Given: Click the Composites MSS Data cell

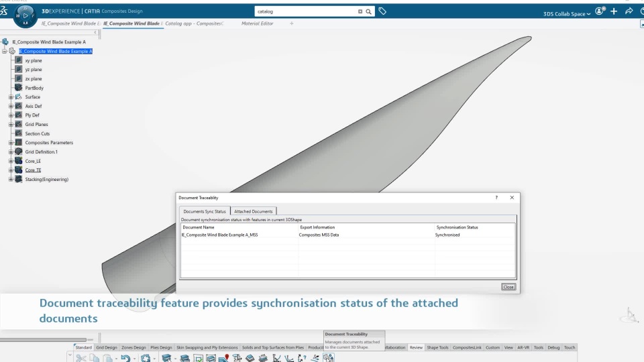Looking at the screenshot, I should (x=319, y=235).
